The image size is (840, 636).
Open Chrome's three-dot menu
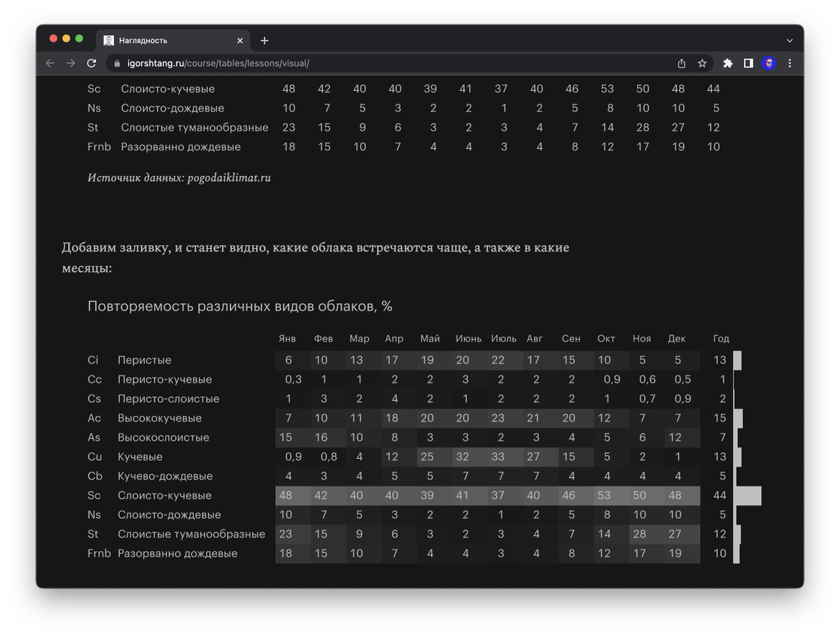point(790,63)
